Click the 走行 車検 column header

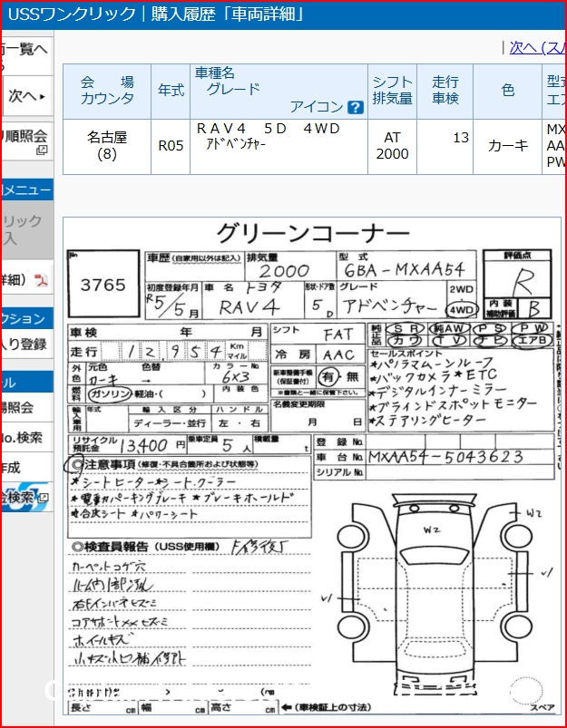pyautogui.click(x=445, y=91)
